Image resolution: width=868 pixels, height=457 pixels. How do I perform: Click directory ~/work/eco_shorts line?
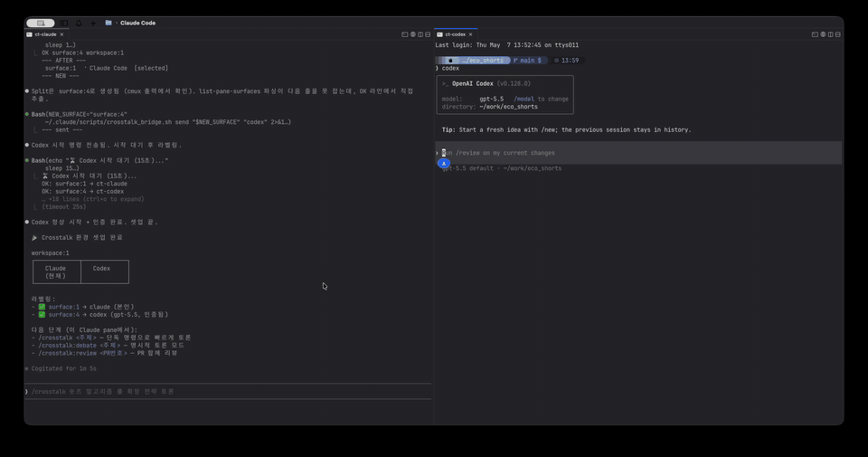[489, 107]
